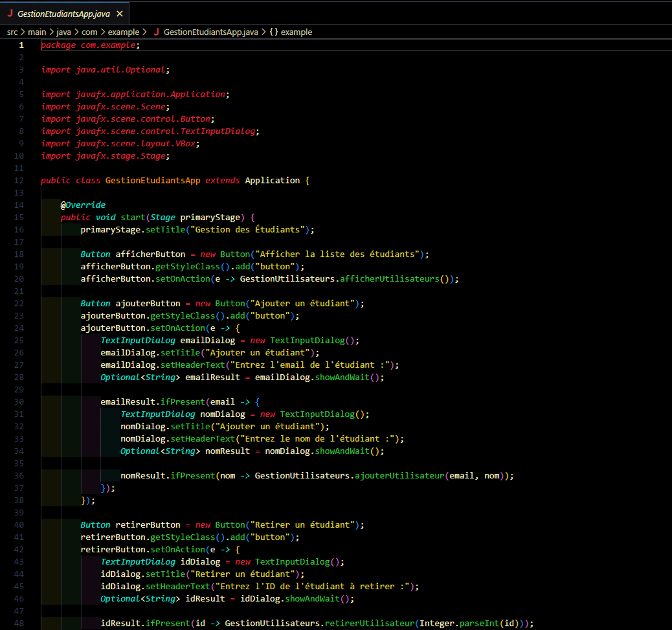Image resolution: width=672 pixels, height=630 pixels.
Task: Open the example symbol breadcrumb at the end
Action: pos(296,32)
